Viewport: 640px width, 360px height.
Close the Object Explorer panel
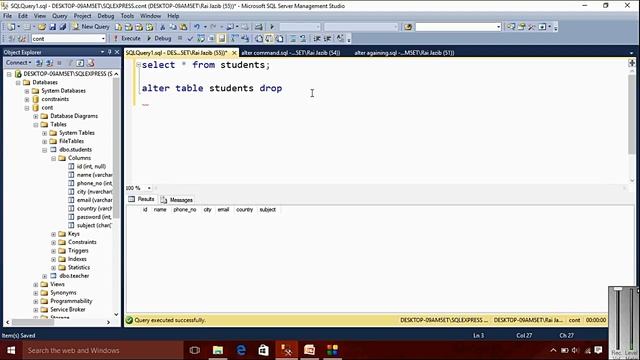pyautogui.click(x=117, y=52)
